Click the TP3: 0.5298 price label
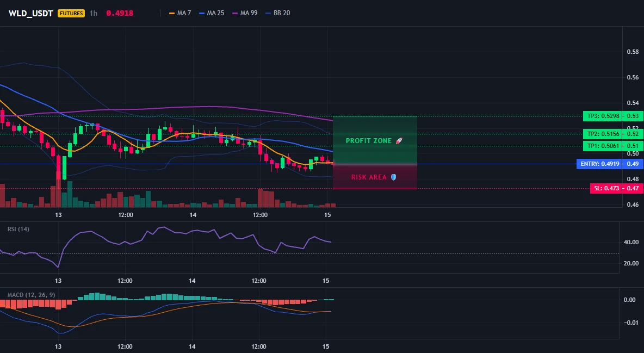The width and height of the screenshot is (644, 353). point(603,116)
